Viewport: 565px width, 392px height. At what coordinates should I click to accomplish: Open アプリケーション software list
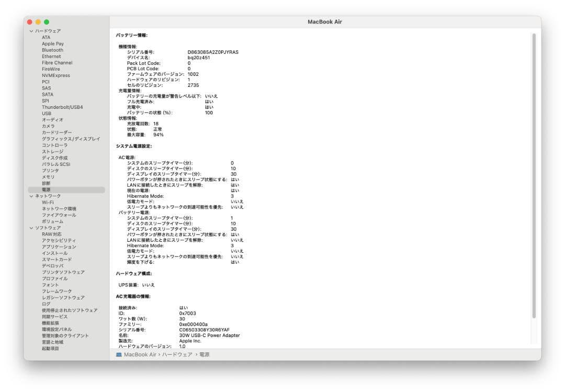59,247
